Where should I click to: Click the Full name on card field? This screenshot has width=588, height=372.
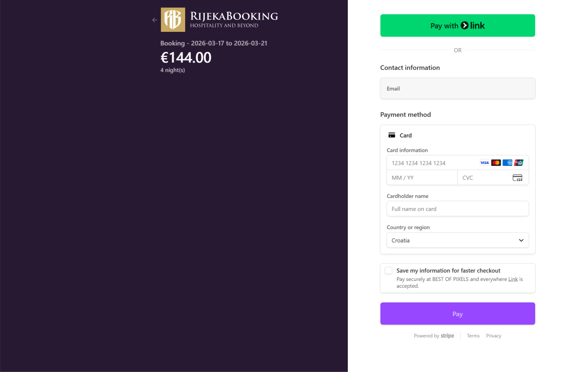457,209
